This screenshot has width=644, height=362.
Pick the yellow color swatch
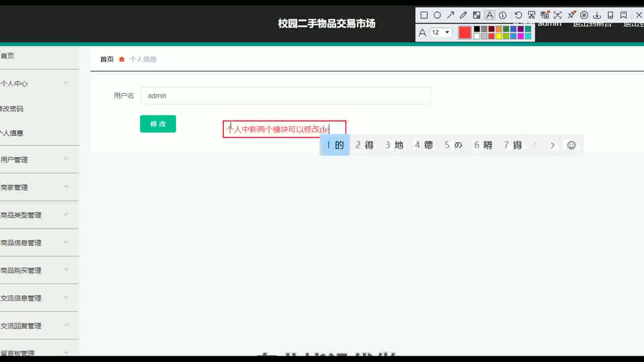tap(499, 36)
